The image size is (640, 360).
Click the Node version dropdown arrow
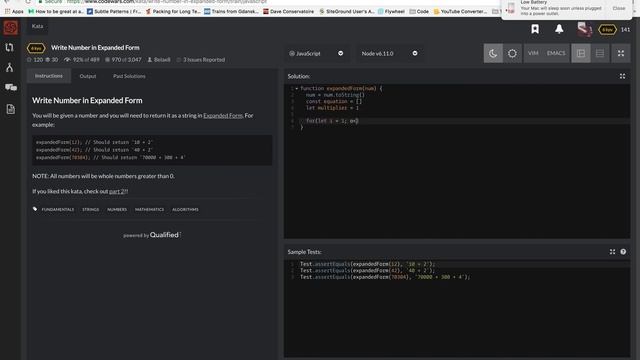tap(415, 53)
